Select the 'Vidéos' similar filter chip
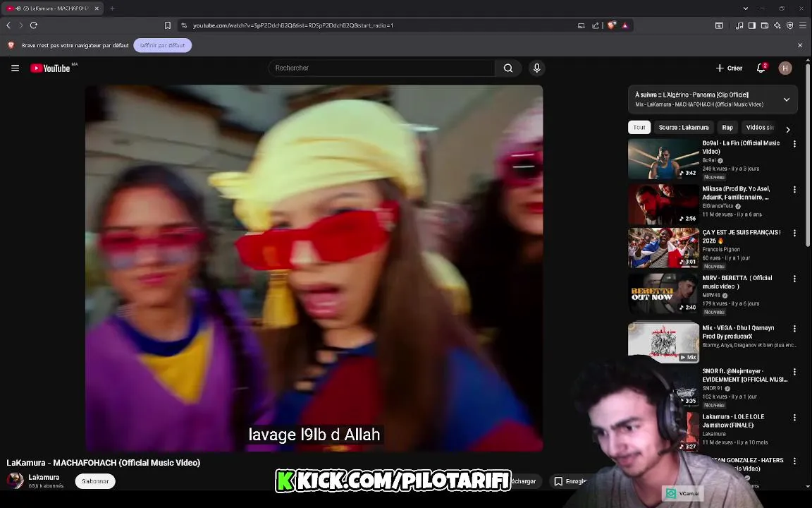 point(760,128)
